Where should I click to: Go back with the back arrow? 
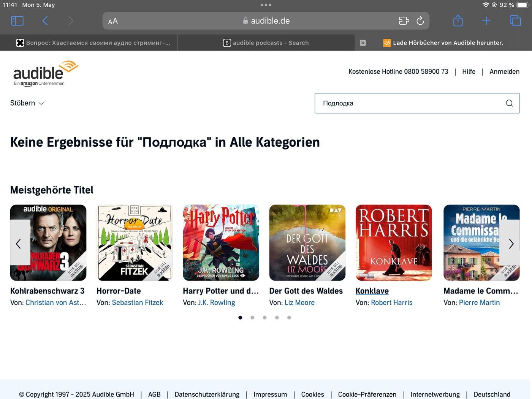[45, 21]
